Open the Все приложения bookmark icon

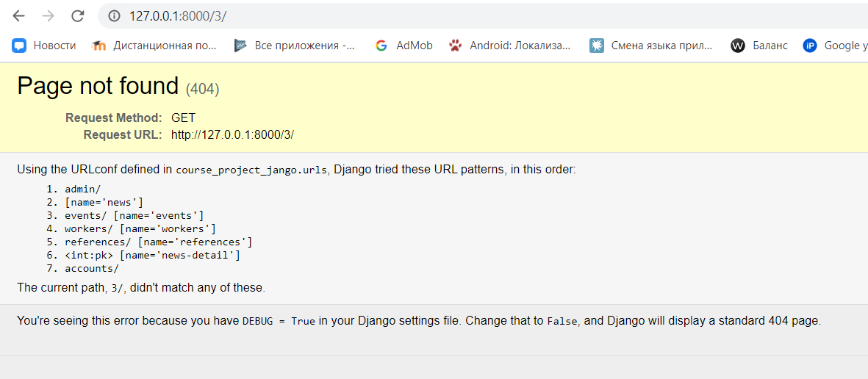coord(240,46)
